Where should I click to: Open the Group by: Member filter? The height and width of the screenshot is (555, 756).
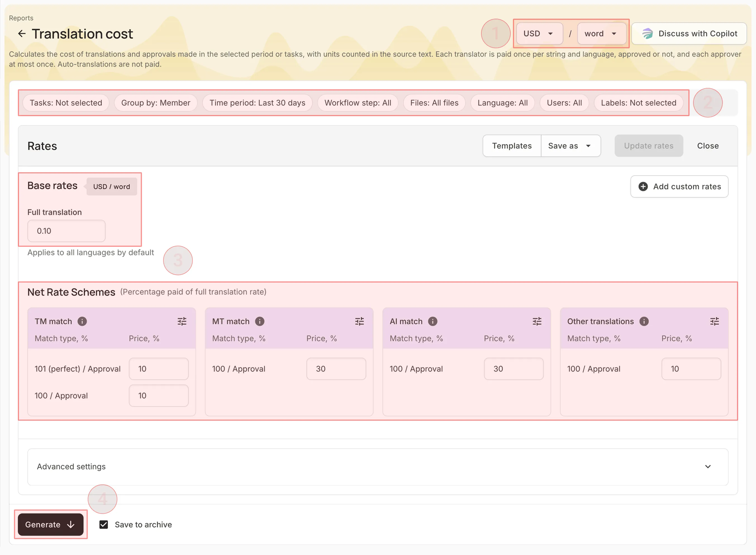[156, 103]
